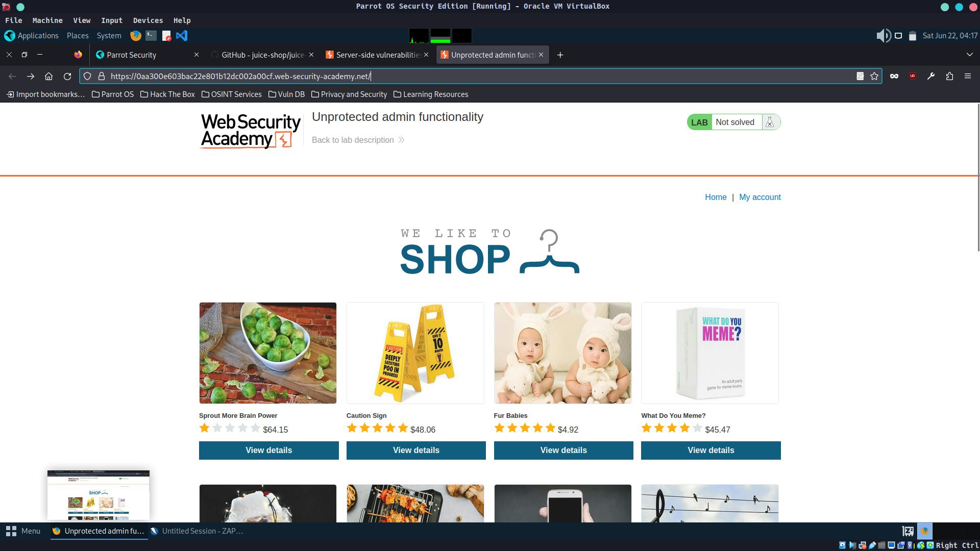
Task: Click the Firefox browser icon in taskbar
Action: pos(57,531)
